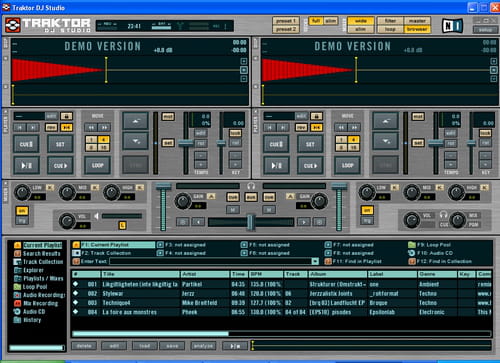
Task: Click the browser save button
Action: [x=172, y=346]
